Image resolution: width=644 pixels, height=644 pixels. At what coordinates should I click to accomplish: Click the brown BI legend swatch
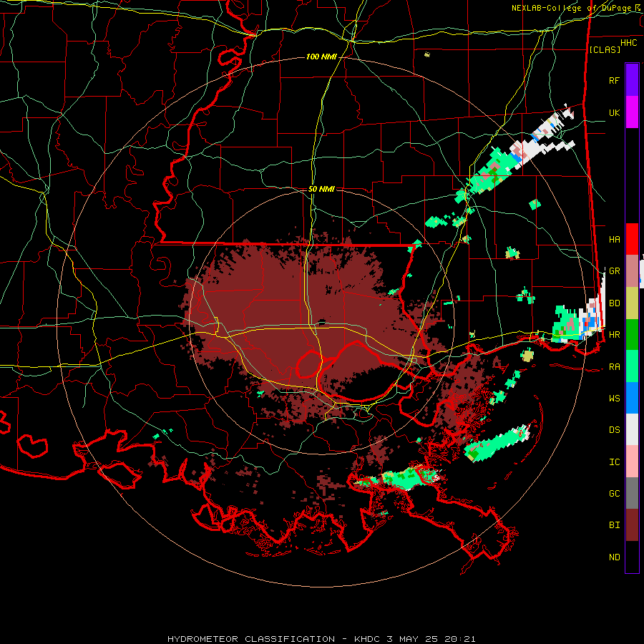click(x=632, y=525)
